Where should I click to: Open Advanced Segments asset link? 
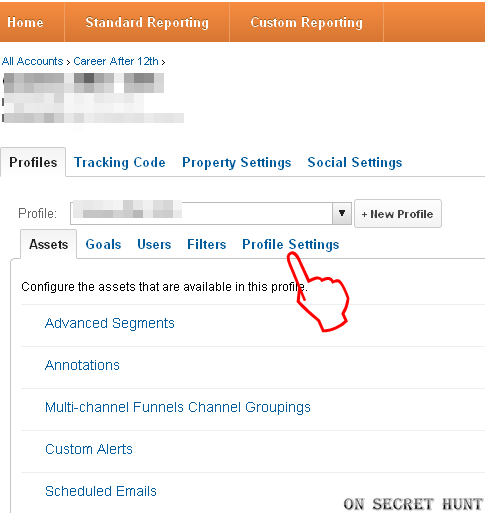[110, 323]
